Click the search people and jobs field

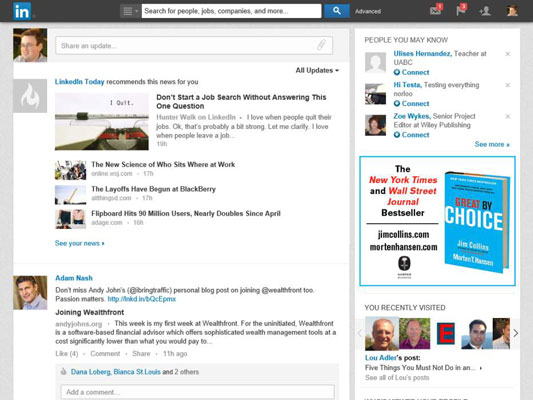pos(231,11)
